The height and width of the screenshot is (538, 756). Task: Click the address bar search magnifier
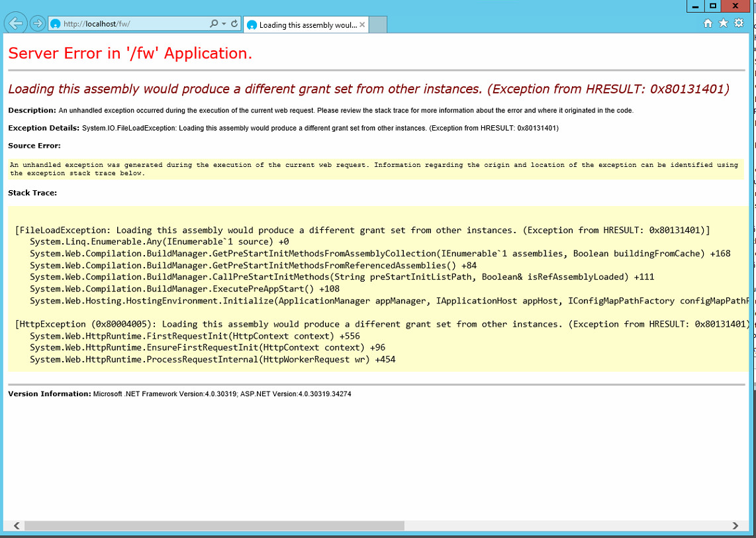[213, 24]
